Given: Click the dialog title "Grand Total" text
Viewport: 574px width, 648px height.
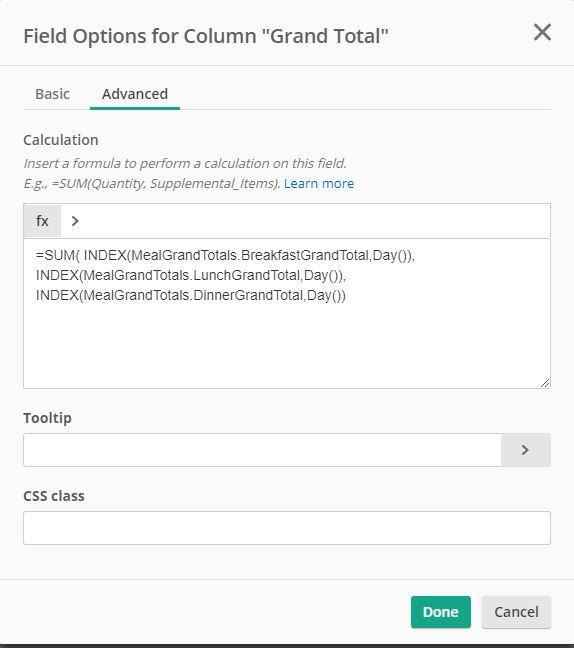Looking at the screenshot, I should pos(324,36).
